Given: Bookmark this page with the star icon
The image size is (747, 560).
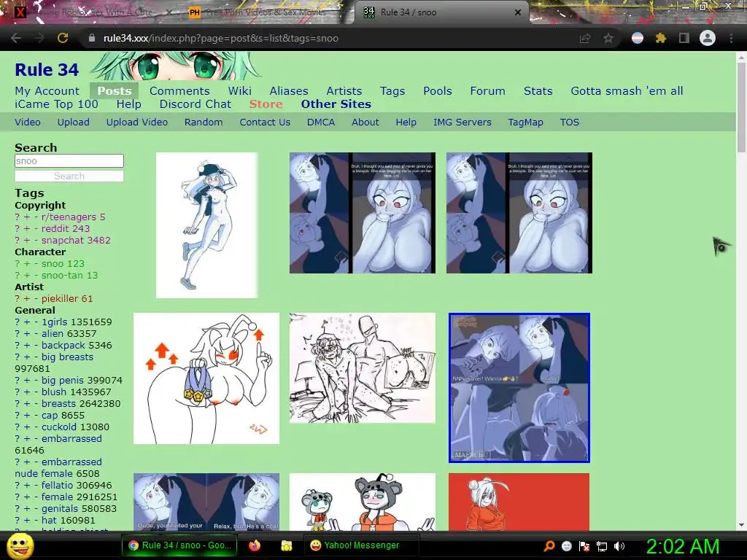Looking at the screenshot, I should tap(608, 39).
